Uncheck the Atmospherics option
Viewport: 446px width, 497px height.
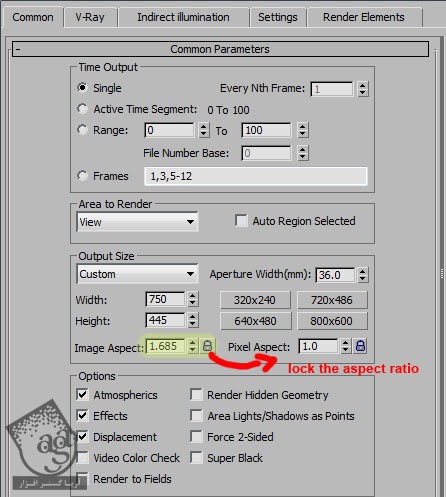click(x=82, y=395)
